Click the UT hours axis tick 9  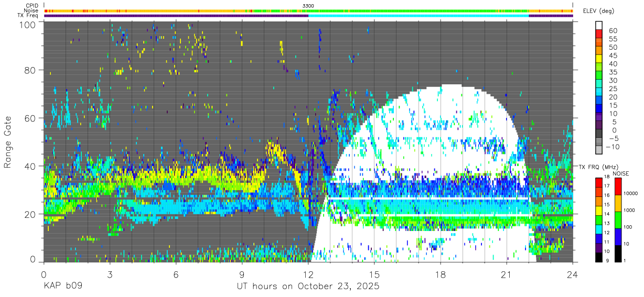(x=242, y=274)
